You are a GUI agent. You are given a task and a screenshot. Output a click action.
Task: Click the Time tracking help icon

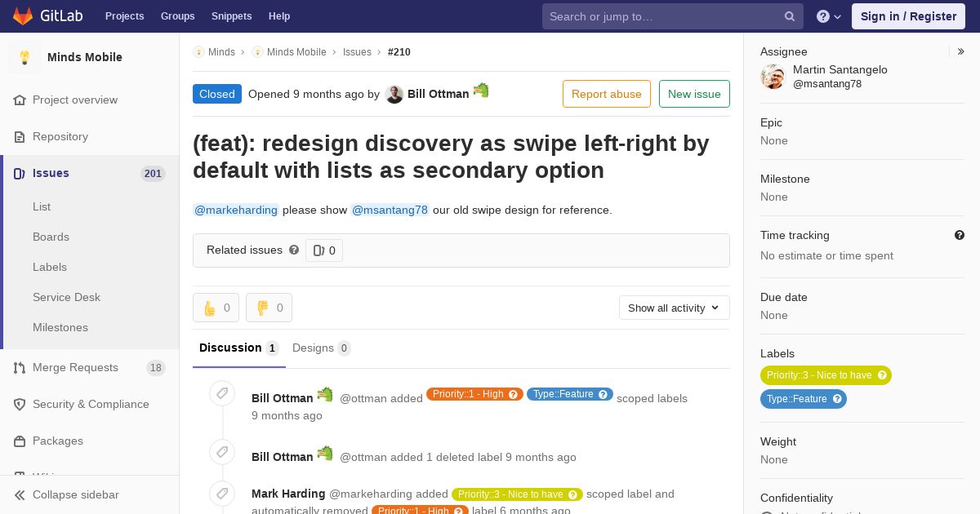(960, 235)
